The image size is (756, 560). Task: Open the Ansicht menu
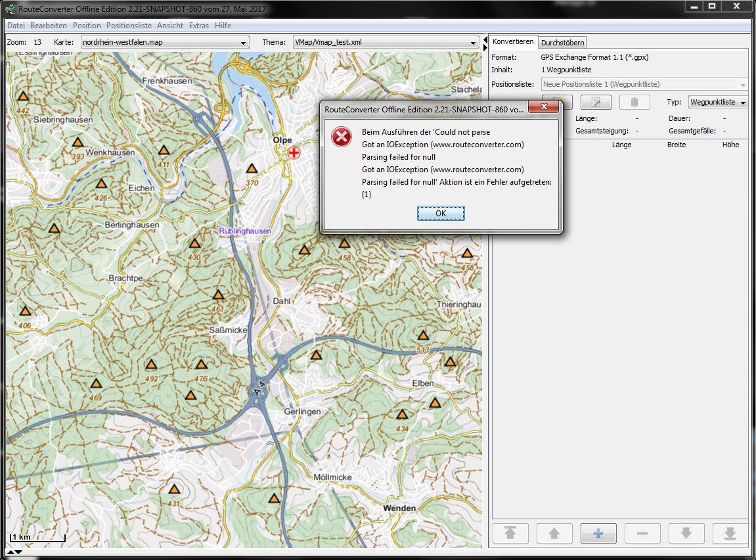coord(170,26)
